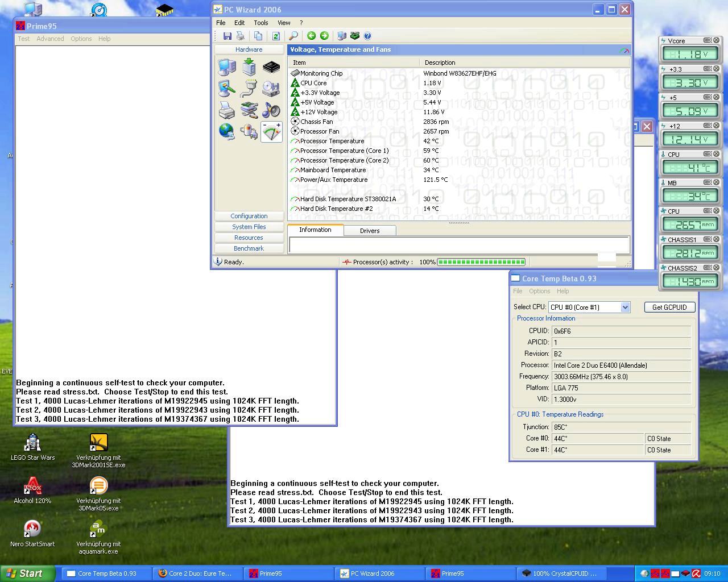Select the Network globe icon
Image resolution: width=728 pixels, height=582 pixels.
(x=227, y=132)
